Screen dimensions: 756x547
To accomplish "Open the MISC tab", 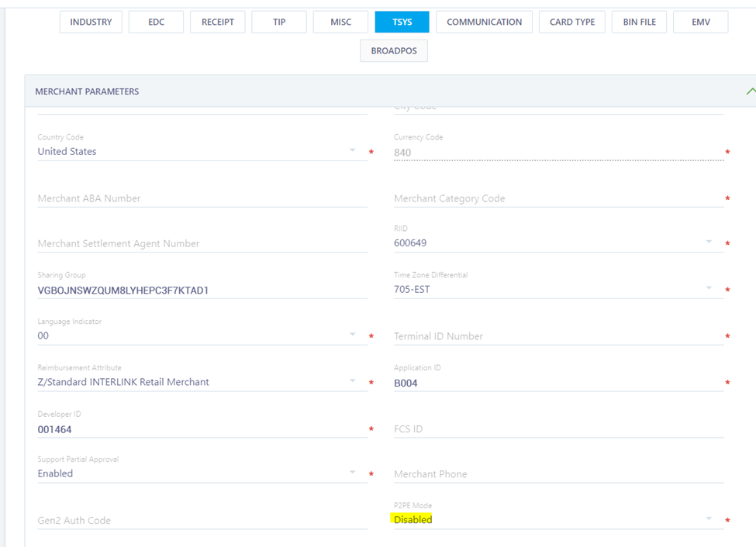I will (x=341, y=22).
